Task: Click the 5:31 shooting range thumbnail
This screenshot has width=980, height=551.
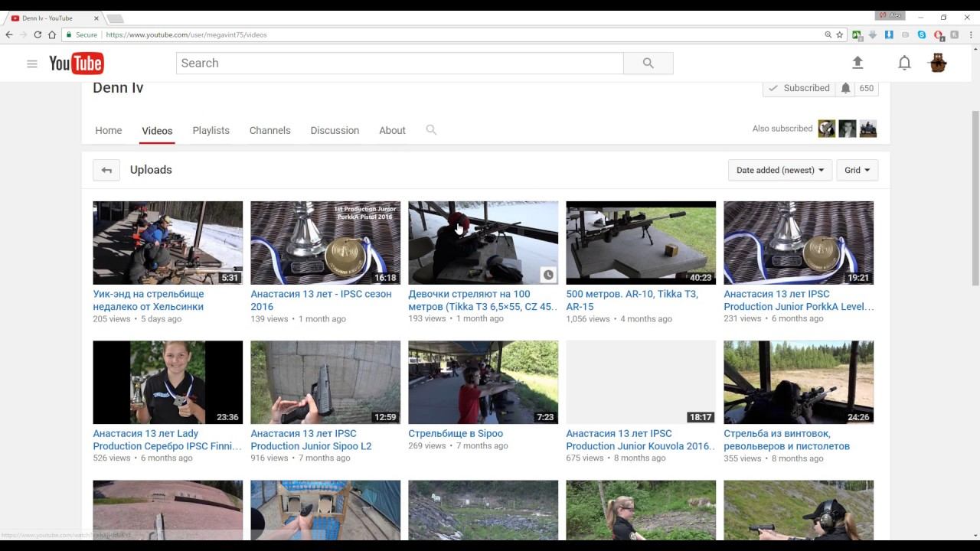Action: pos(168,243)
